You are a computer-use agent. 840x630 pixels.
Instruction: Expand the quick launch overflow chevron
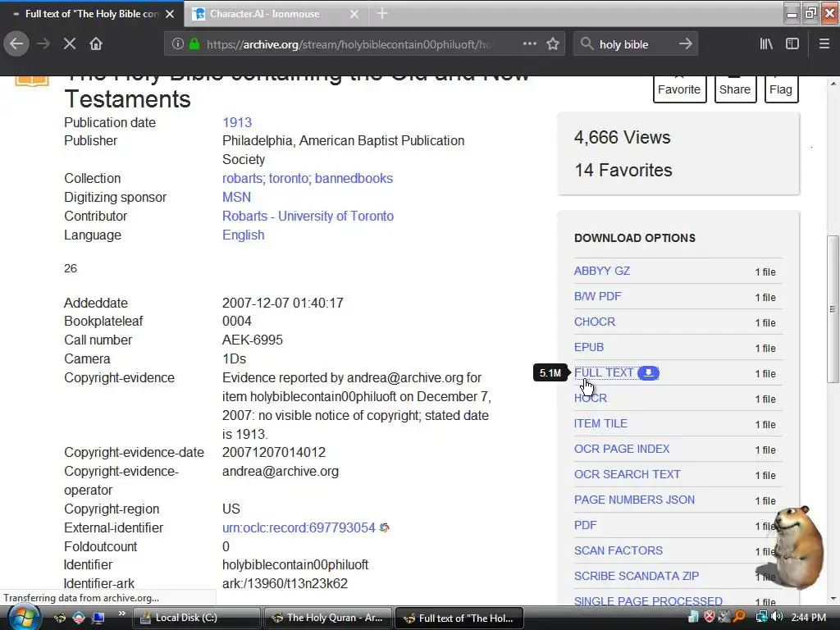point(121,614)
